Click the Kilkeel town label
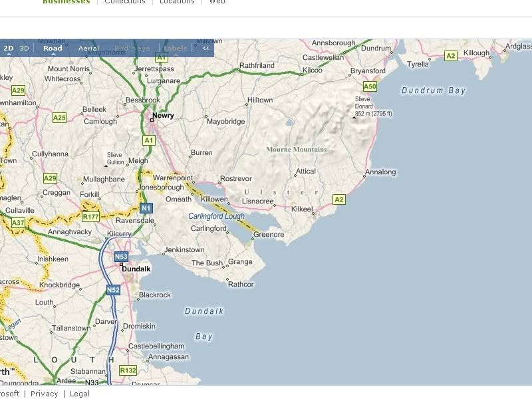 tap(302, 209)
